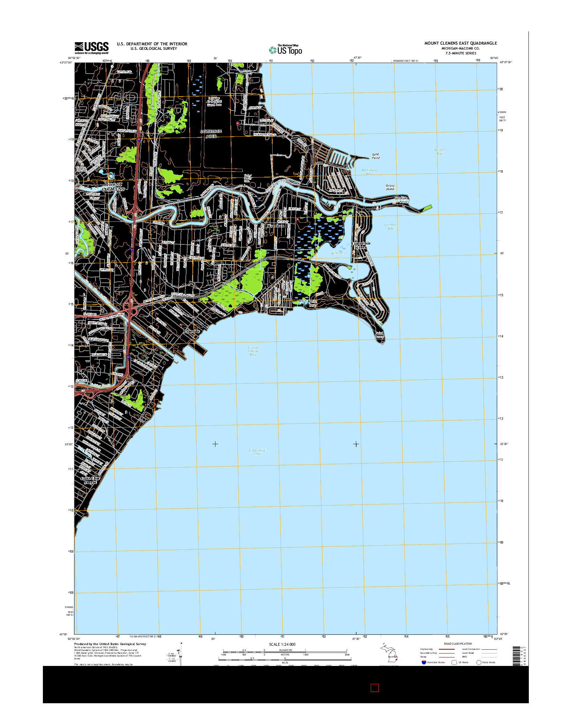Click 'Produced by the United States Geological Survey'
This screenshot has width=571, height=728.
(x=110, y=644)
